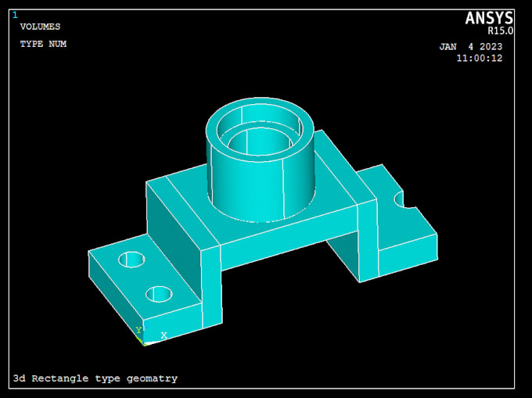Click the VOLUMES label
The image size is (532, 398).
pyautogui.click(x=40, y=27)
